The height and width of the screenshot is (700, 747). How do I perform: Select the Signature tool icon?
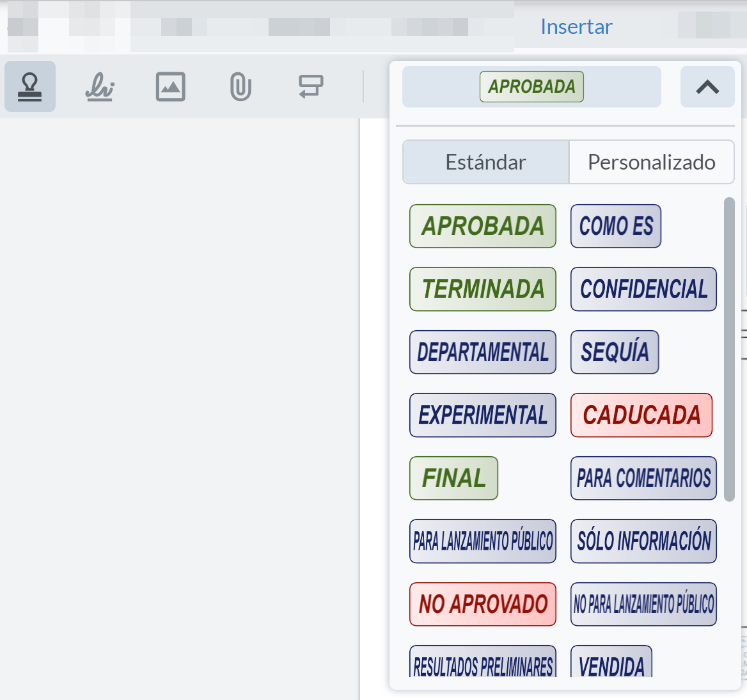100,87
